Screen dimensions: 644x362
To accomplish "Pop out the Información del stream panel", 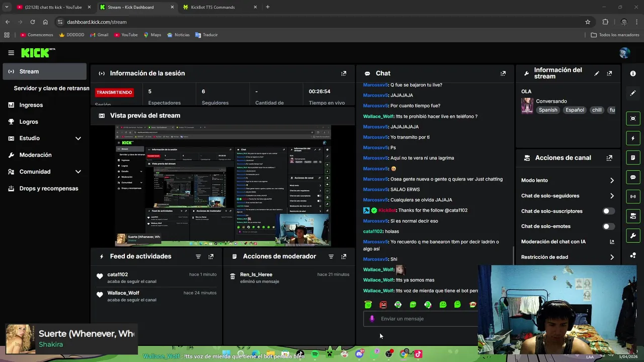I will pyautogui.click(x=609, y=73).
